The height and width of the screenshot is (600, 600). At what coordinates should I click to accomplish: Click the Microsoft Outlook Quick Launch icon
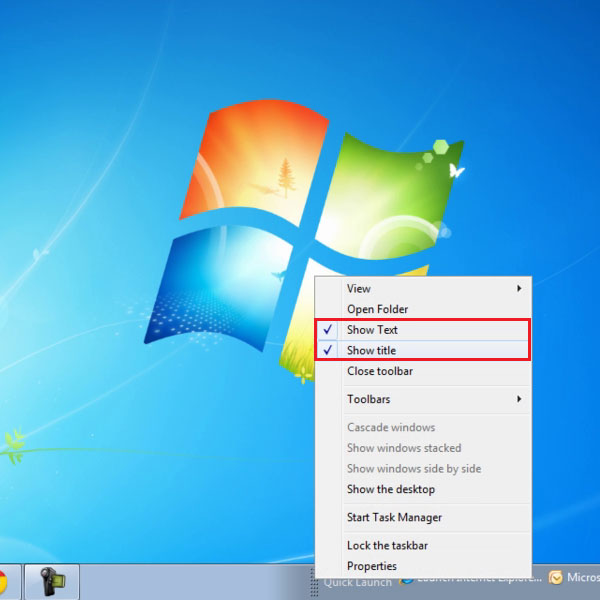point(555,578)
